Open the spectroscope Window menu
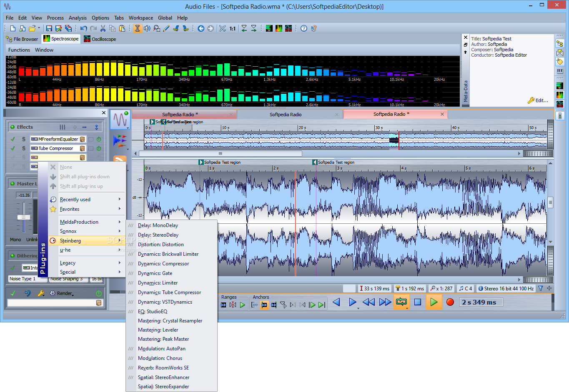The image size is (569, 392). pos(44,50)
